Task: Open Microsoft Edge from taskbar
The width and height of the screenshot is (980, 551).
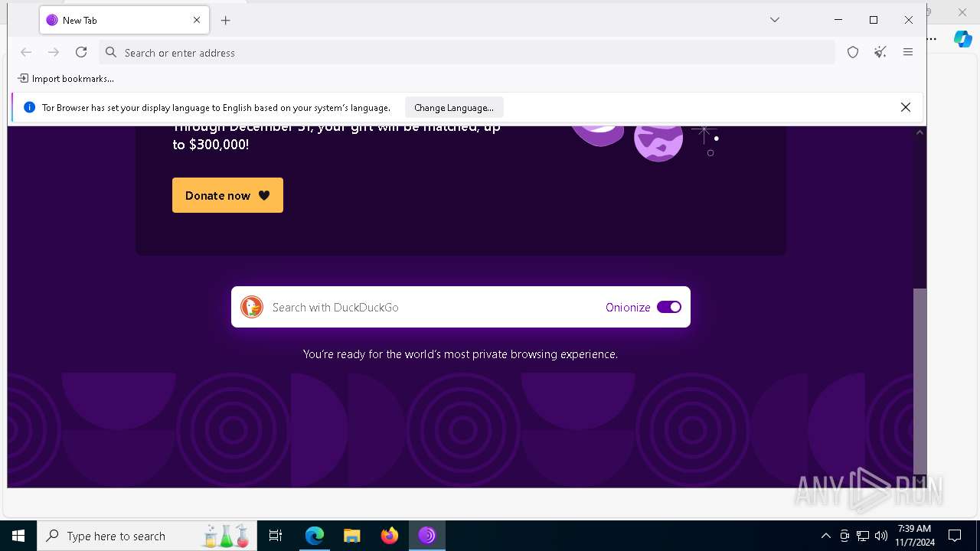Action: pyautogui.click(x=315, y=536)
